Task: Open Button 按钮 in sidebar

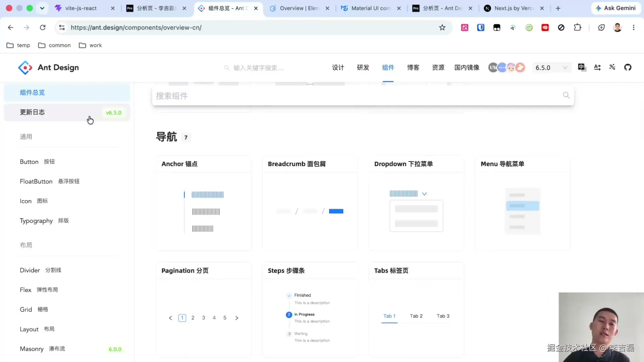Action: (x=67, y=162)
